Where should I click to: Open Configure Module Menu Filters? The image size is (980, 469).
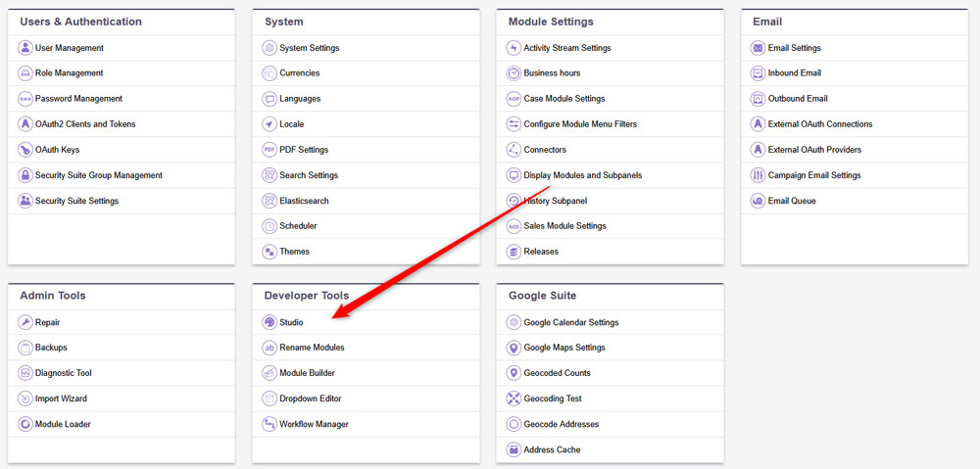pos(580,124)
